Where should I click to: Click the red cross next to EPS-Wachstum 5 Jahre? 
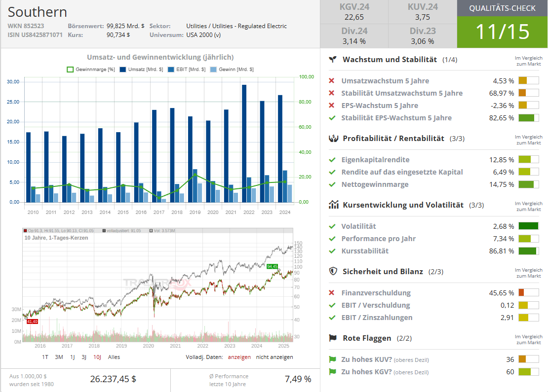click(x=332, y=105)
